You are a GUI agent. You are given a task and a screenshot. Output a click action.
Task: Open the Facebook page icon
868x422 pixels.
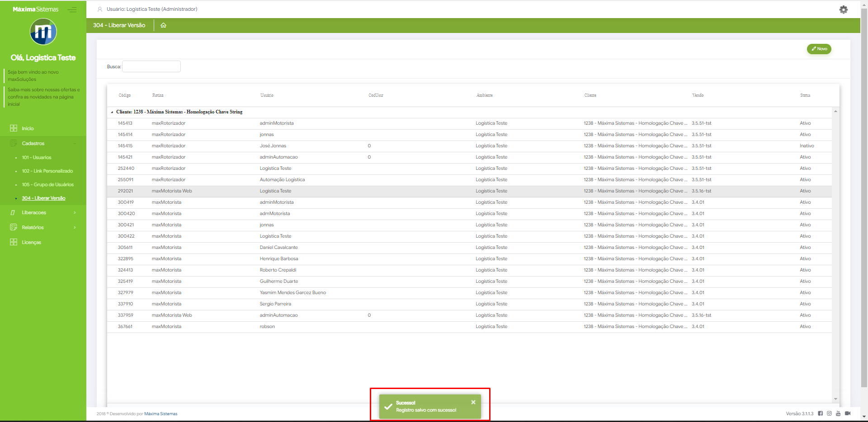tap(820, 413)
